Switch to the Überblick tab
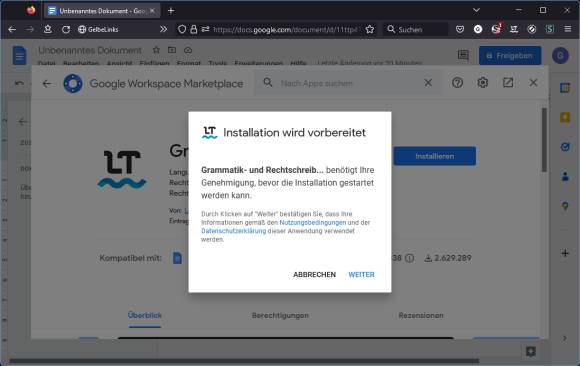 (x=145, y=315)
